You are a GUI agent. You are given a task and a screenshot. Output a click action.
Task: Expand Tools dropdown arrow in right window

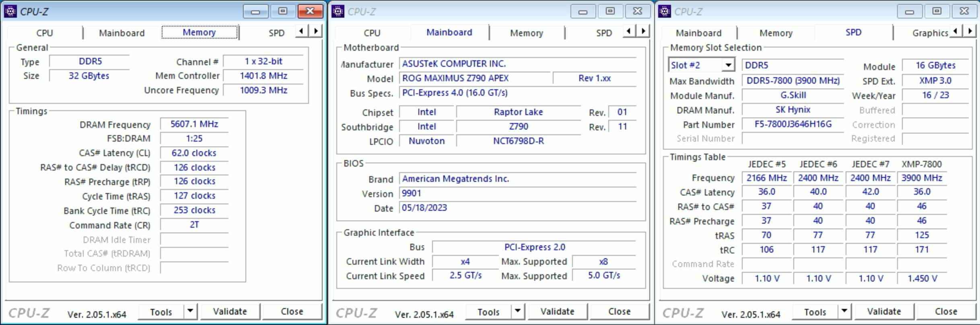coord(844,311)
